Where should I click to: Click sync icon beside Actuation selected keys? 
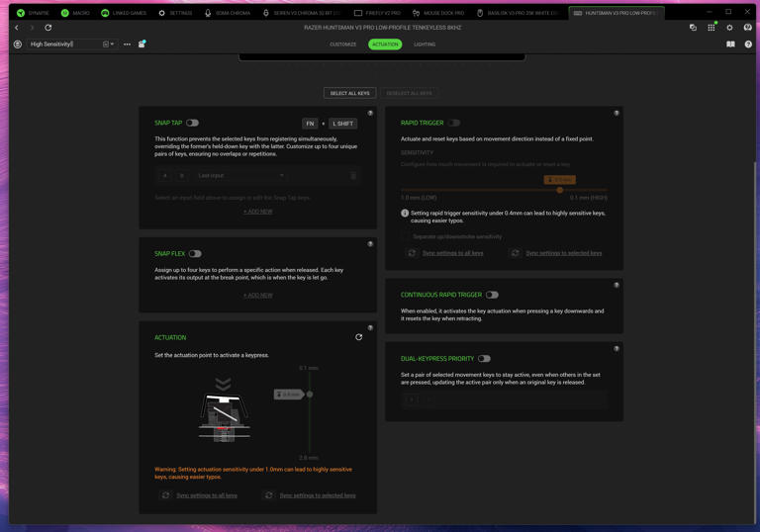coord(269,495)
